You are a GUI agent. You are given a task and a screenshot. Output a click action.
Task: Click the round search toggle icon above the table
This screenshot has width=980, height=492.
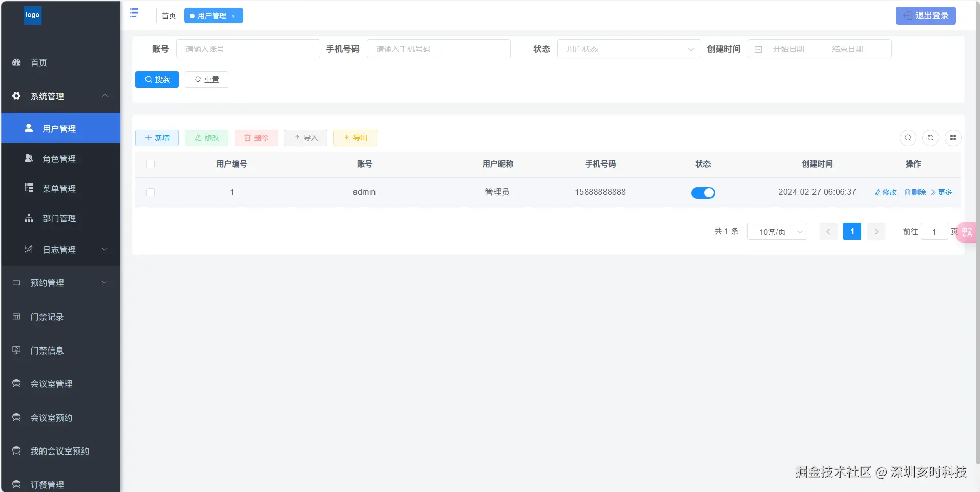click(908, 138)
